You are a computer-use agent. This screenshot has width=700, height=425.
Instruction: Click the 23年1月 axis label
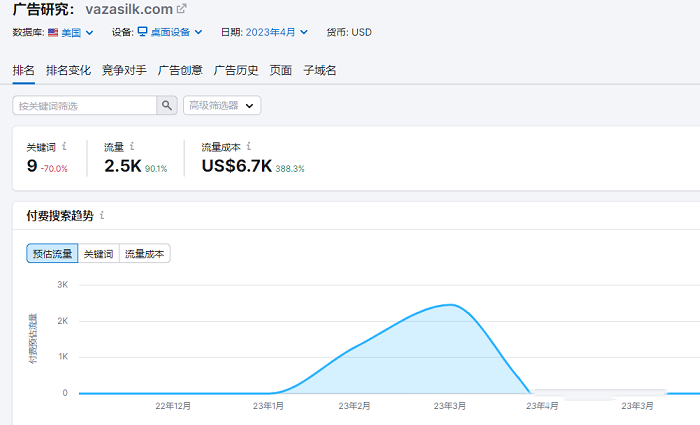[268, 406]
